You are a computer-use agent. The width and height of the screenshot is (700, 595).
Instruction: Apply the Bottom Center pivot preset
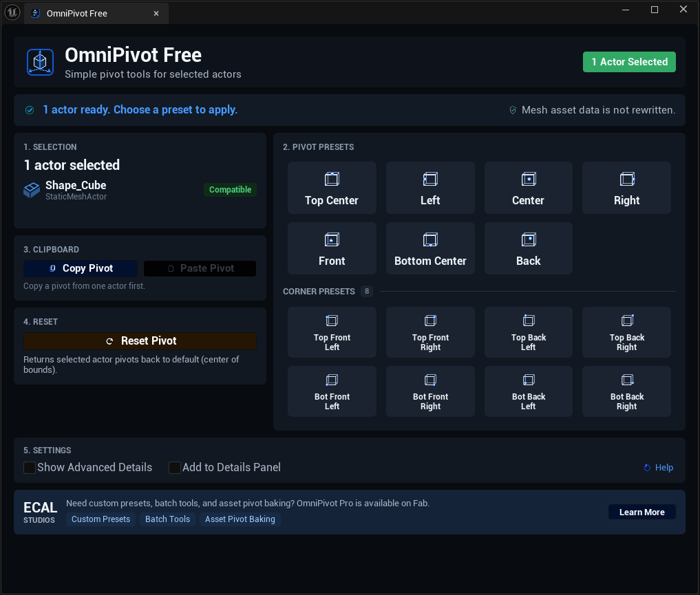[x=430, y=248]
